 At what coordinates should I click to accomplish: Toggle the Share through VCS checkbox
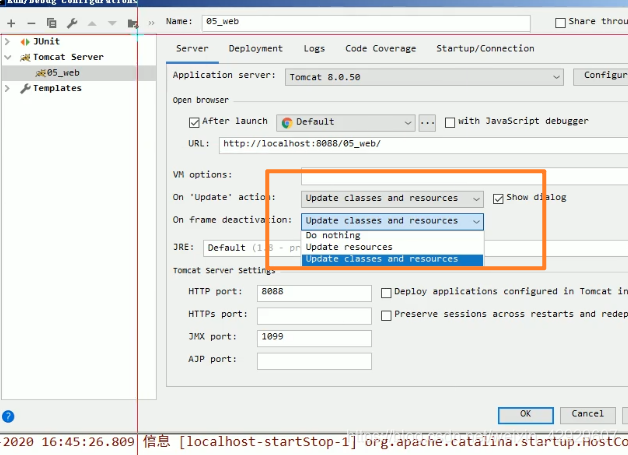point(560,22)
